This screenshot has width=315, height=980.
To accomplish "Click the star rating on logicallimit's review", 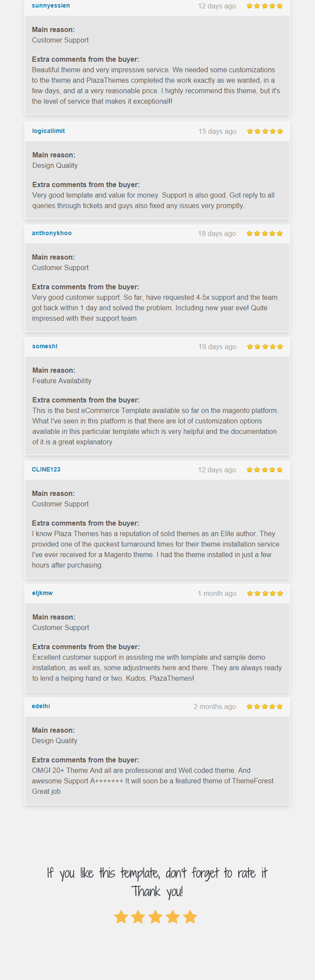I will coord(265,131).
